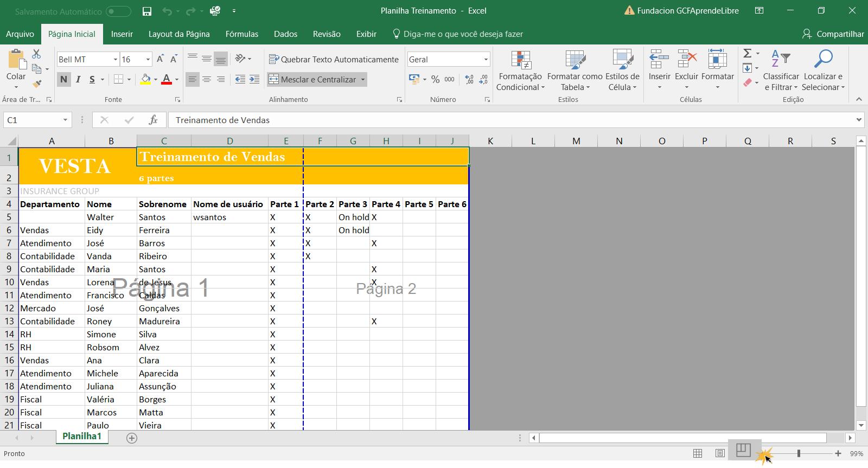
Task: Click accounting number format currency icon
Action: pyautogui.click(x=414, y=79)
